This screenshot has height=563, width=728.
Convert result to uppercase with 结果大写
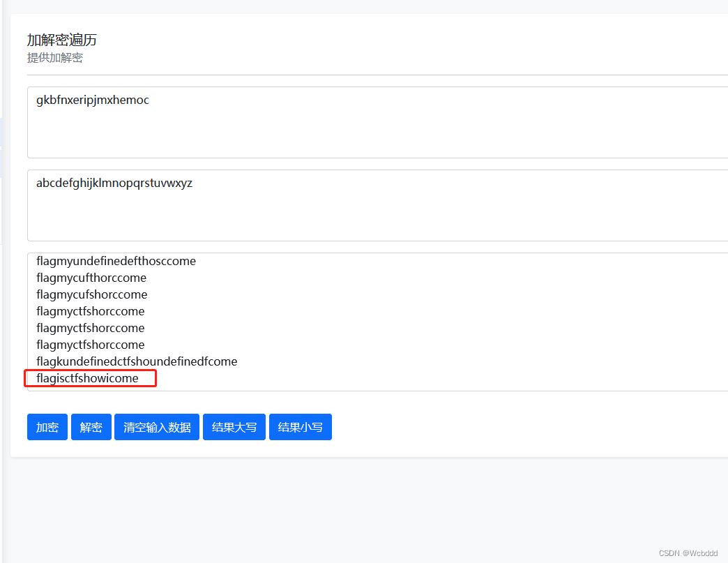[x=234, y=427]
